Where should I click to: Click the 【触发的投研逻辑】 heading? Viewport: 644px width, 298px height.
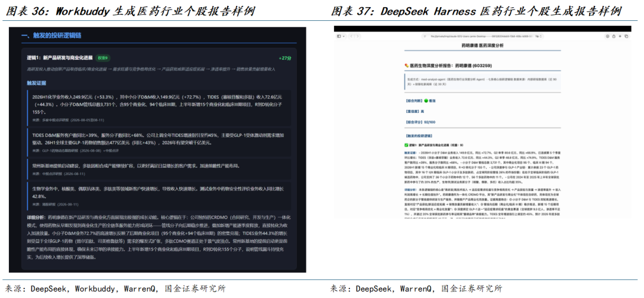[419, 136]
